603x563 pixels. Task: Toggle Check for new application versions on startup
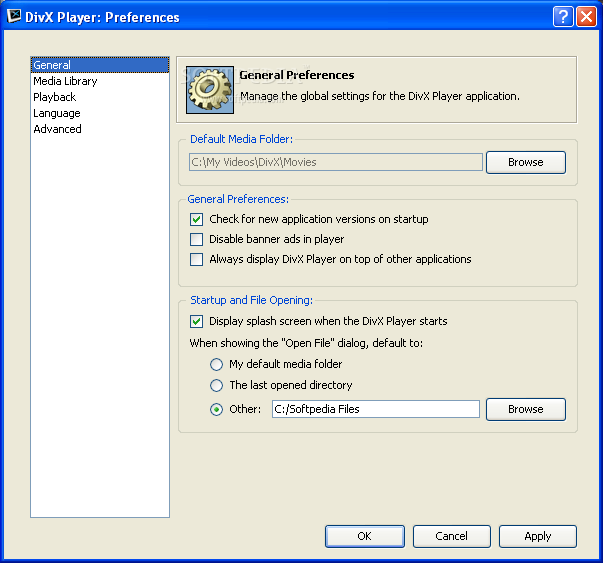(197, 220)
